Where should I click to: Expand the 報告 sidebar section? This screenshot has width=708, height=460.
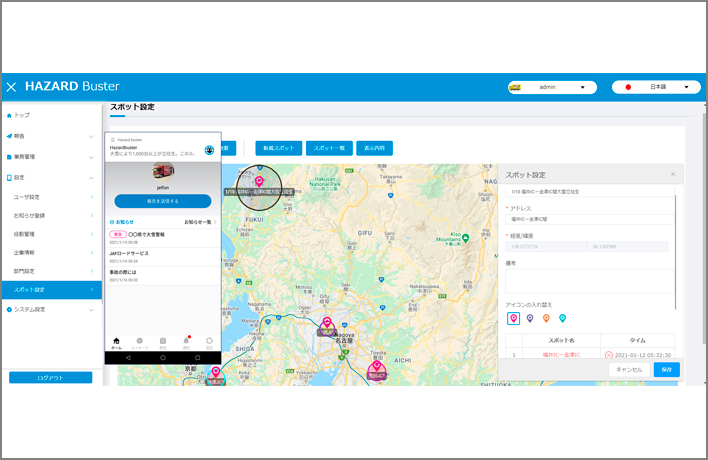tap(51, 136)
